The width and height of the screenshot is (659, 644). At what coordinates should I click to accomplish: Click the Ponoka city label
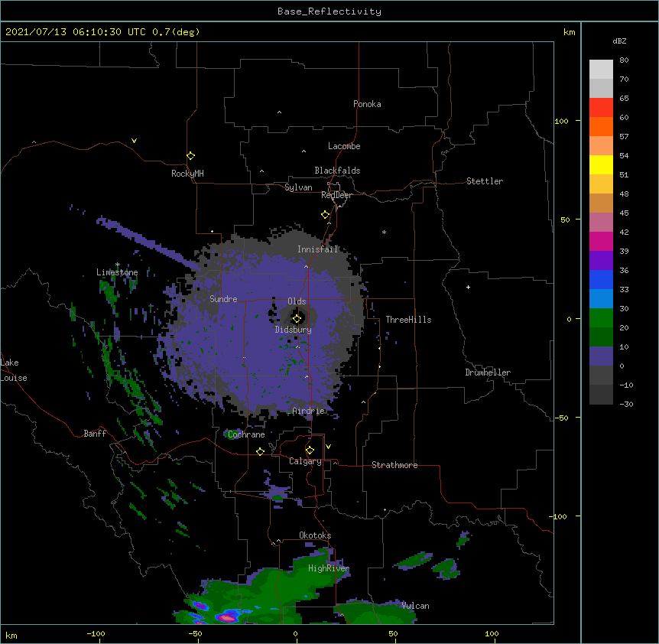[x=367, y=104]
